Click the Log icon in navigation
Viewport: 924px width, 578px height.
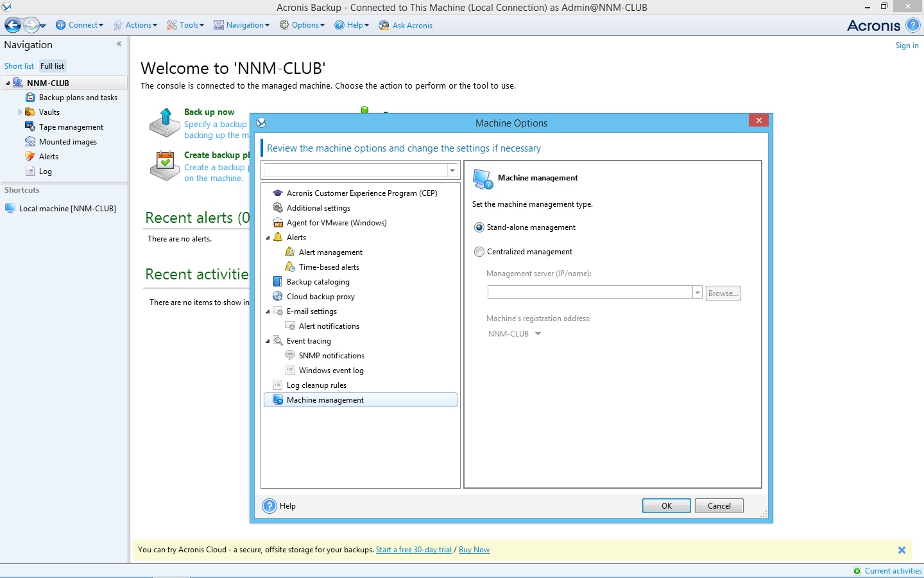coord(30,171)
